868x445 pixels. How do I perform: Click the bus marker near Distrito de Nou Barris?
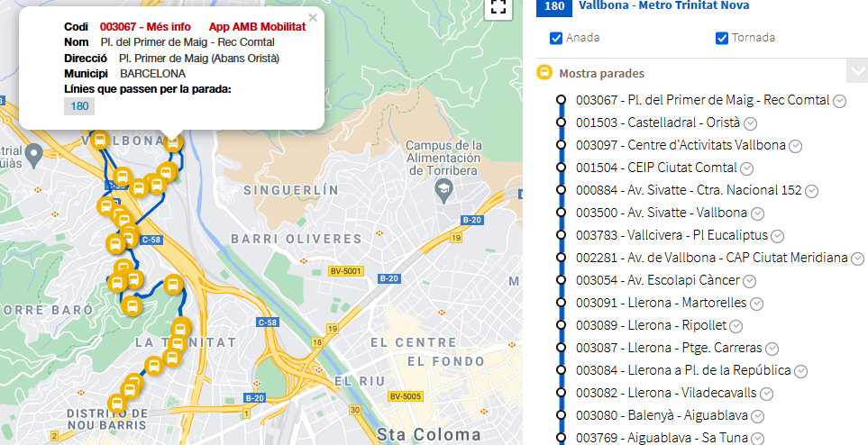click(x=116, y=404)
